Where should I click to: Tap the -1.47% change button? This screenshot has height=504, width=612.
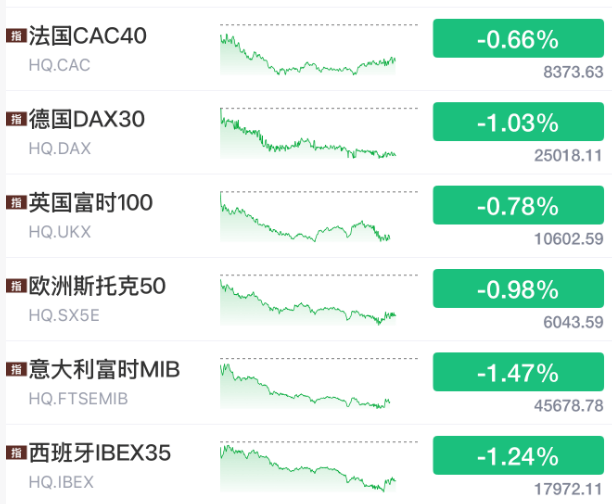pyautogui.click(x=518, y=373)
